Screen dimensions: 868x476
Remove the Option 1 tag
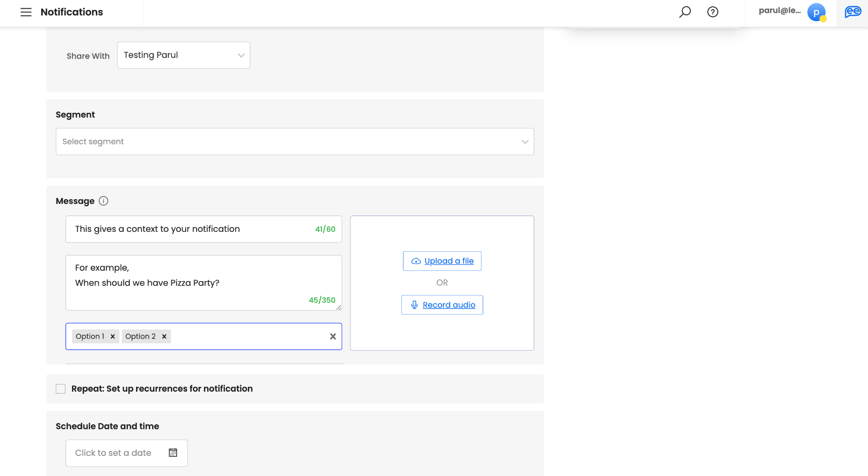113,337
